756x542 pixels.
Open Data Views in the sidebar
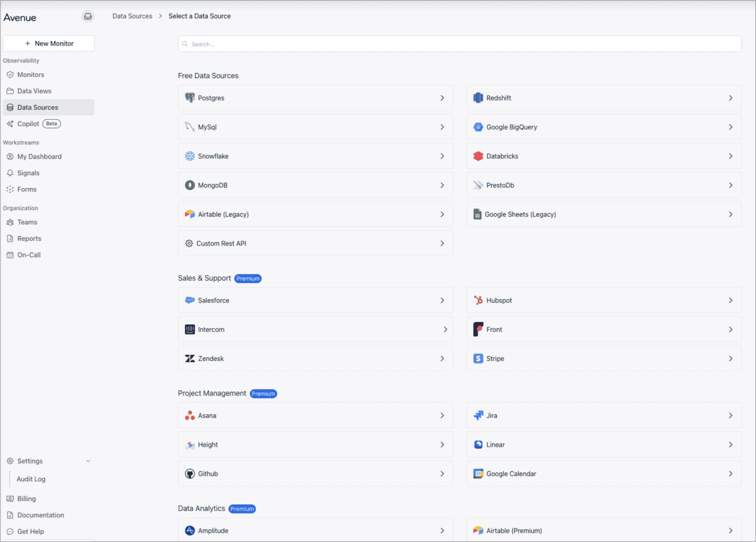[x=48, y=91]
